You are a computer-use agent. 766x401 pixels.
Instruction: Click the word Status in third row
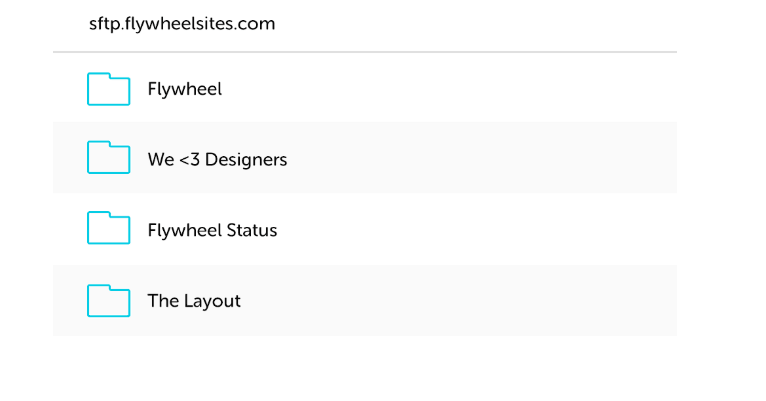click(x=252, y=230)
